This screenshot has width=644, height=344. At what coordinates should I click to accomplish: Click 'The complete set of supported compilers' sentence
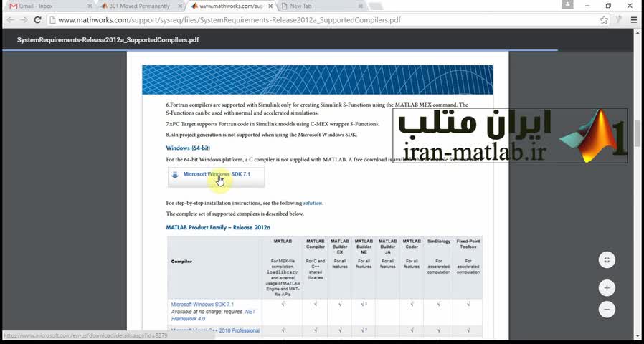tap(235, 214)
